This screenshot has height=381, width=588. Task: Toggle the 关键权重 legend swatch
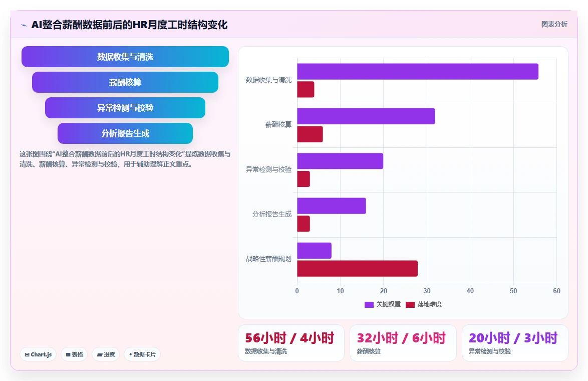pos(369,304)
